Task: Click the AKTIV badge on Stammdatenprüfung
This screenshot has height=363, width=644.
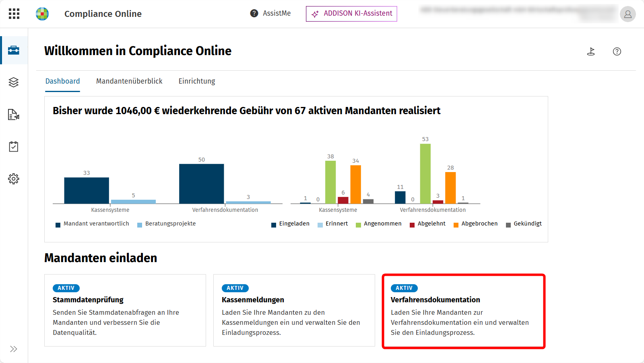Action: tap(66, 288)
